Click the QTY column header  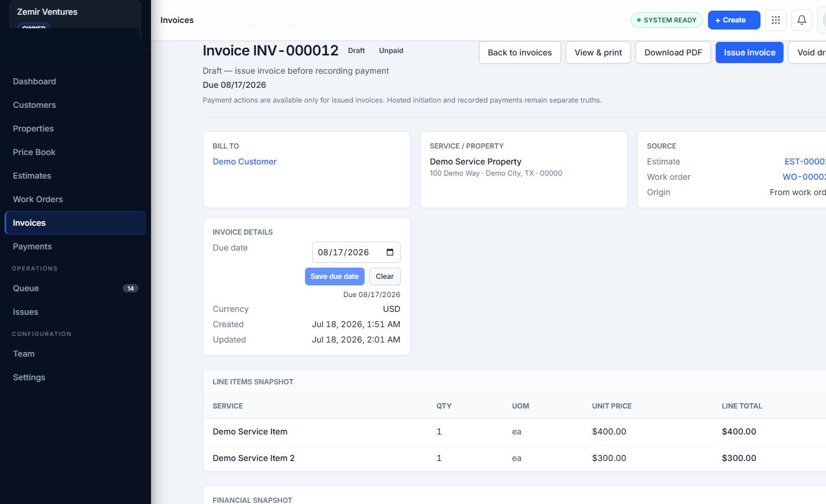(444, 406)
